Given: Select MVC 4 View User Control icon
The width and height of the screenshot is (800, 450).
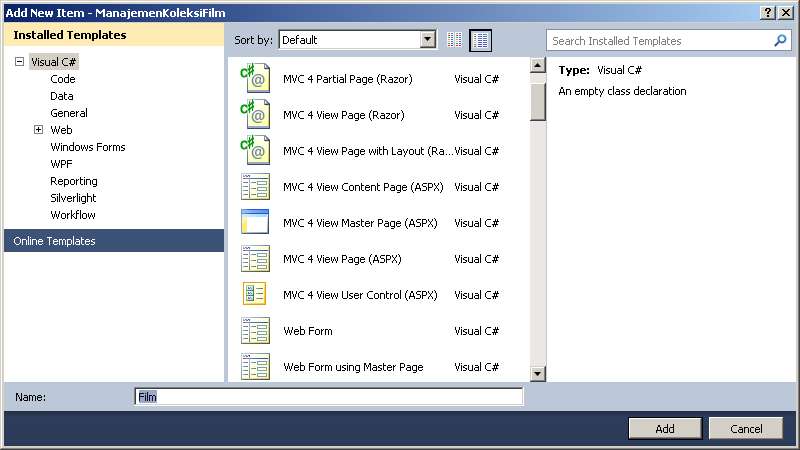Looking at the screenshot, I should click(255, 295).
